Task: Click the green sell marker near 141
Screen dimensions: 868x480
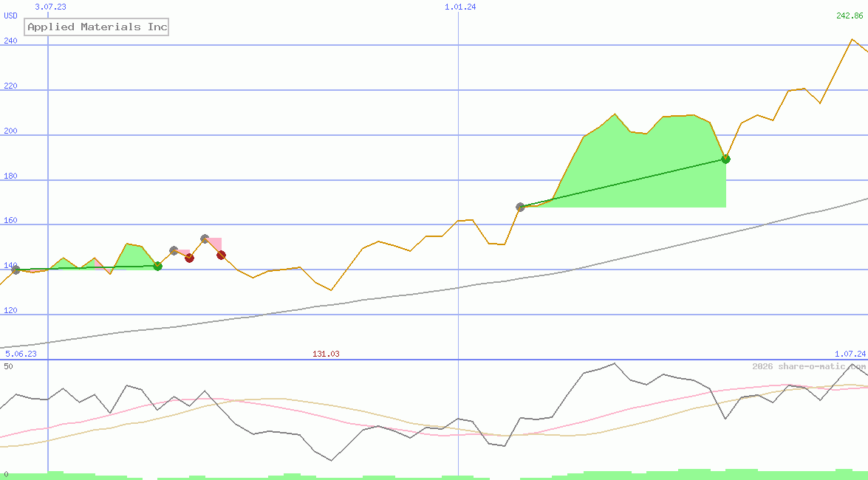Action: click(x=158, y=267)
